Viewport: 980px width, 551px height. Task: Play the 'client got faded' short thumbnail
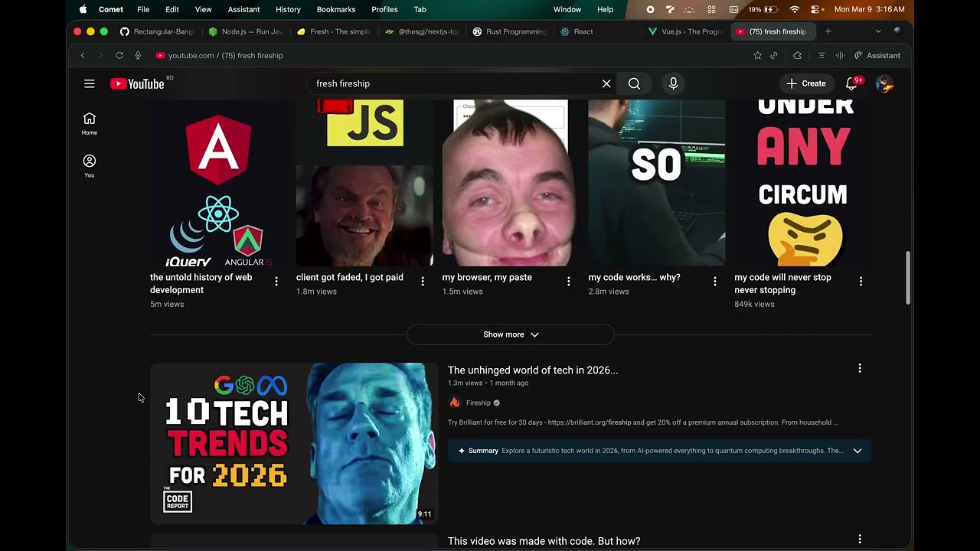(364, 182)
